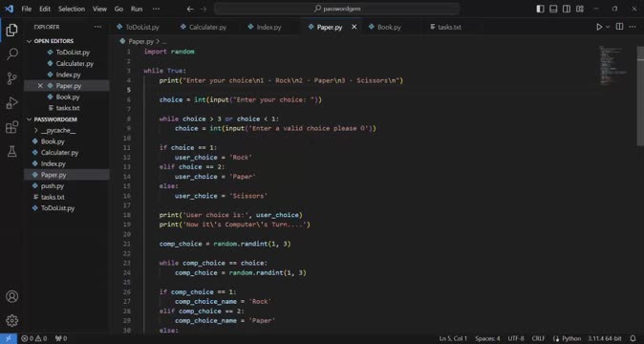
Task: Open tasks.txt from the PASSWORDGEM folder
Action: click(53, 197)
